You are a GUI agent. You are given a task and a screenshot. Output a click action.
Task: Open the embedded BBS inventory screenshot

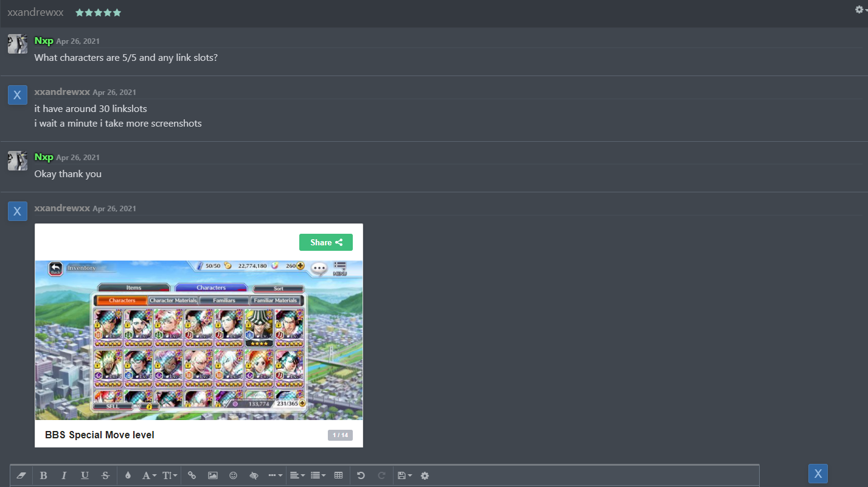(x=199, y=340)
